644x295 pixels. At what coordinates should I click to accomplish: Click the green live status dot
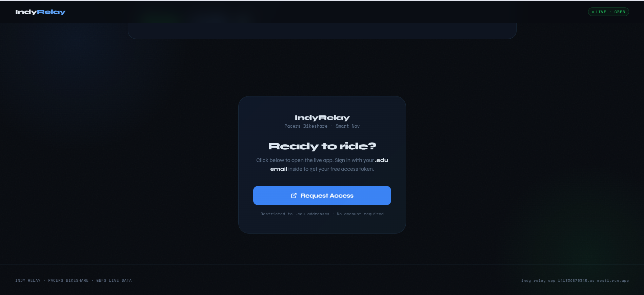(x=593, y=12)
